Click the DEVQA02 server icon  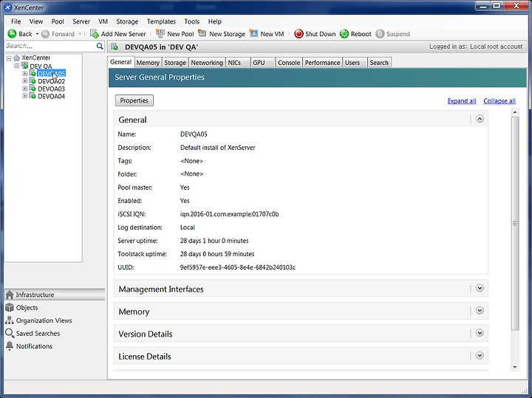(x=33, y=80)
